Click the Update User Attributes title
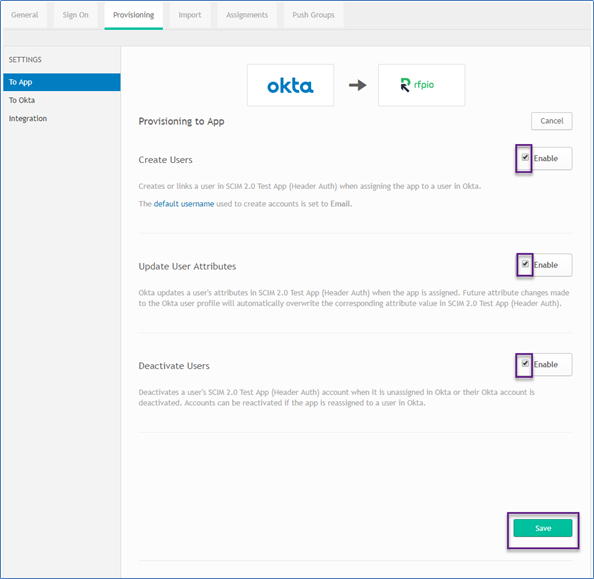Viewport: 594px width, 579px height. point(187,266)
